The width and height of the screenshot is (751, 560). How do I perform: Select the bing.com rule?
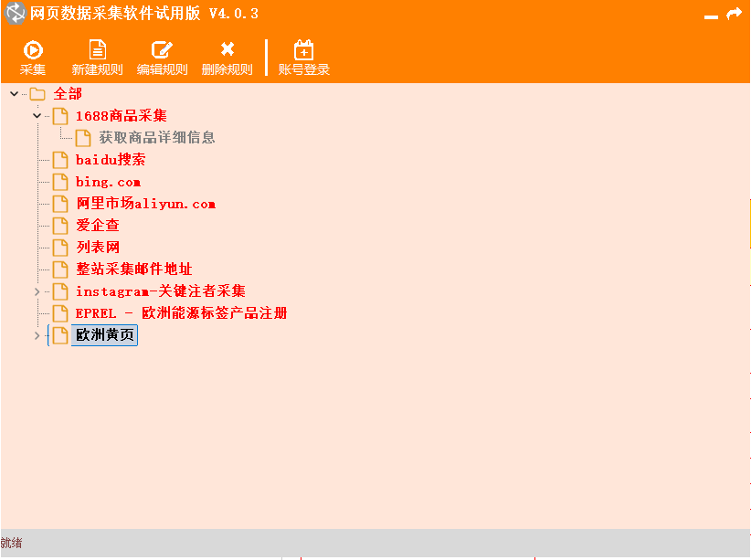click(x=108, y=182)
